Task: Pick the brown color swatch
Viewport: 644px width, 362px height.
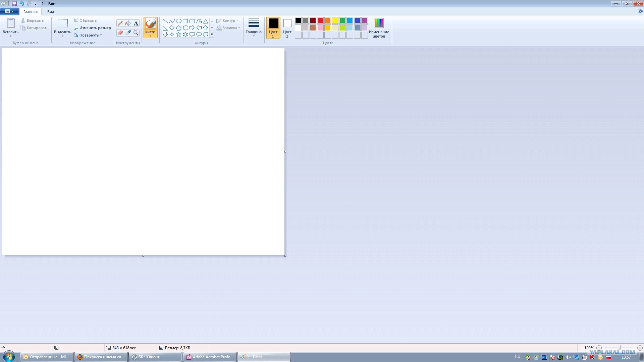Action: (313, 28)
